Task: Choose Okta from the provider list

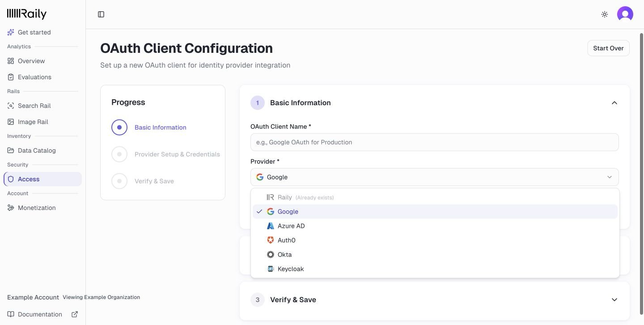Action: (x=435, y=255)
